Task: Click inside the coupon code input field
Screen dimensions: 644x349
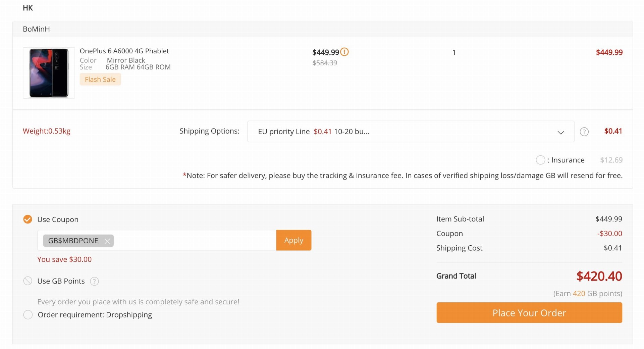Action: tap(195, 240)
